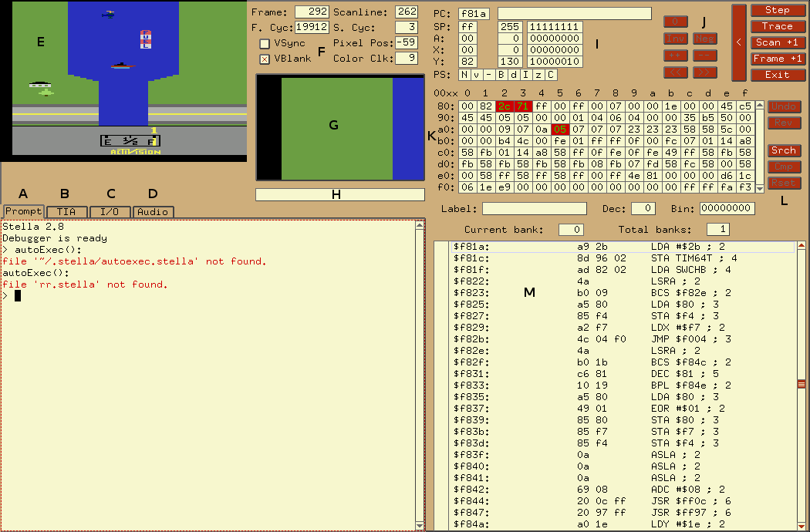Switch to the TIA tab
The width and height of the screenshot is (810, 532).
[66, 211]
